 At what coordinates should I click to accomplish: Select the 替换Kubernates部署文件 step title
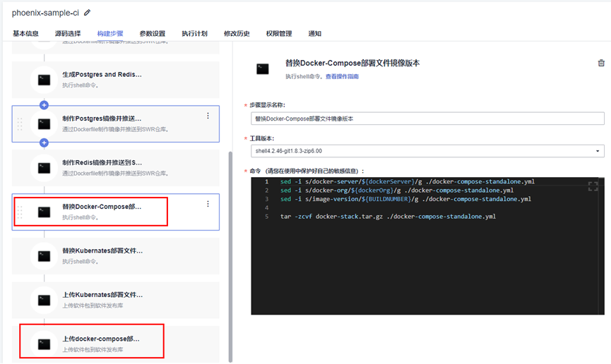[x=102, y=250]
